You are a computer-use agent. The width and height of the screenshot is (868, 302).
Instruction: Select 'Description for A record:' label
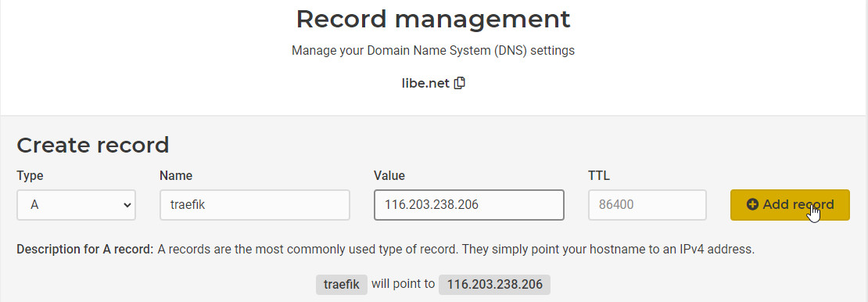pos(84,250)
